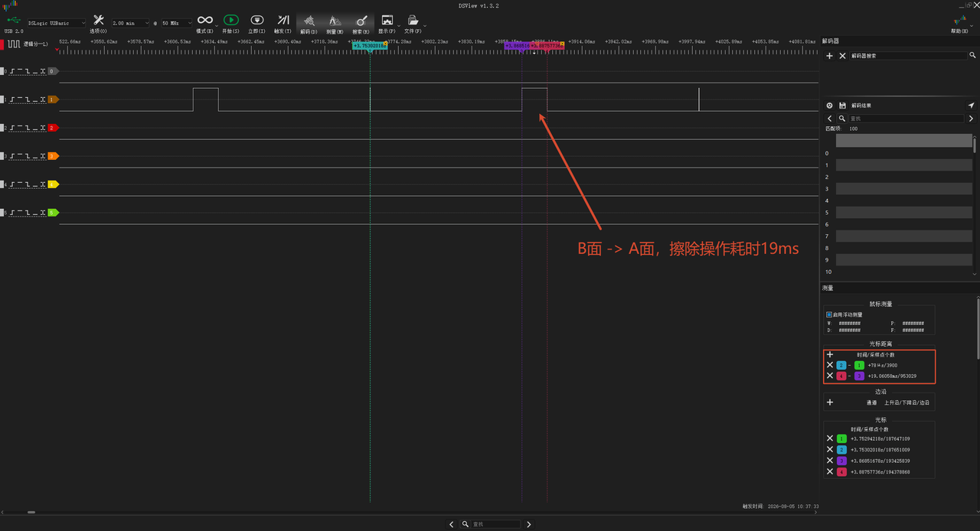
Task: Click blue cursor 2 badge in cursor list
Action: point(841,450)
